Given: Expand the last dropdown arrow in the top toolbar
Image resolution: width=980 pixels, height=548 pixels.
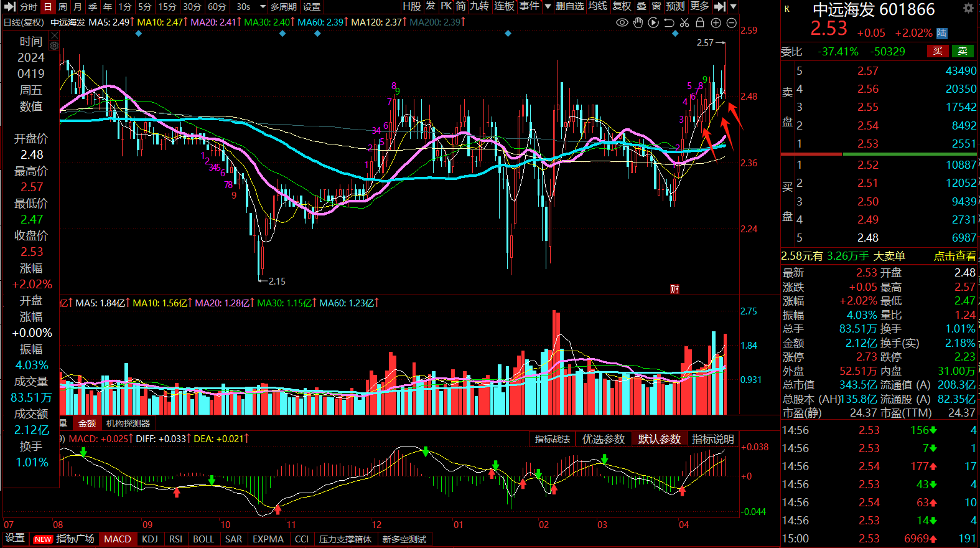Looking at the screenshot, I should click(x=734, y=7).
